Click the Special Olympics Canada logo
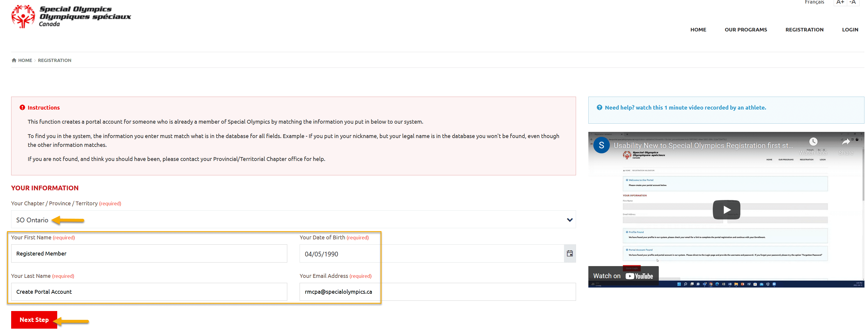 pos(71,16)
